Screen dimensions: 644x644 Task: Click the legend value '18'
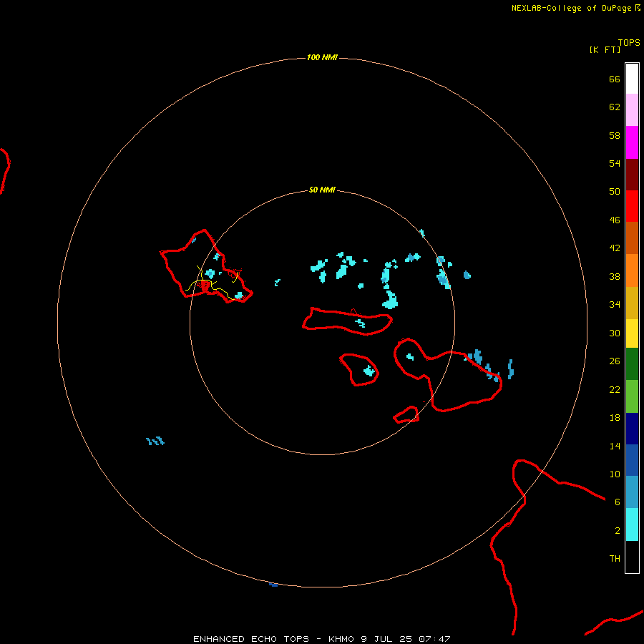(615, 418)
